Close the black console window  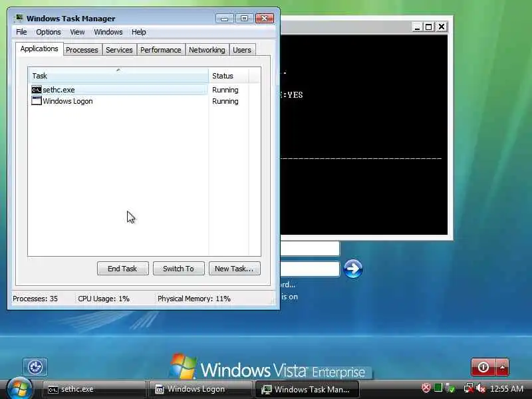(442, 27)
